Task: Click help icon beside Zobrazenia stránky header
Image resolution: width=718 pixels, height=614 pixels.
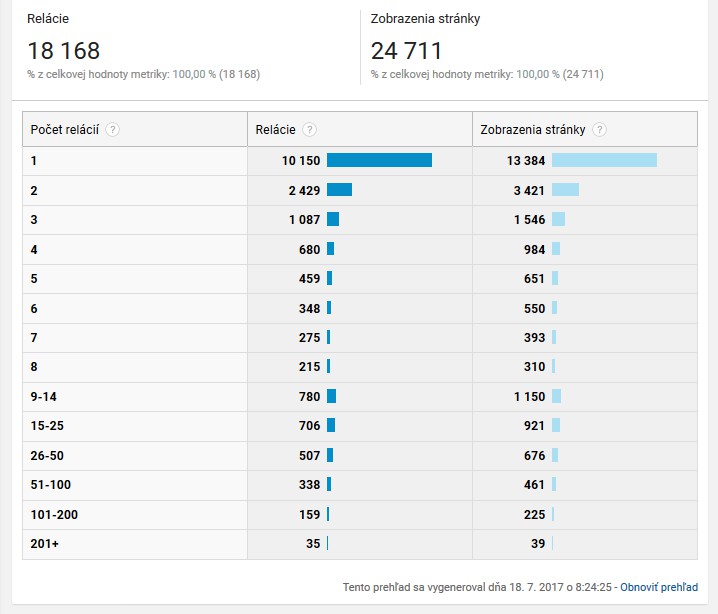Action: 599,130
